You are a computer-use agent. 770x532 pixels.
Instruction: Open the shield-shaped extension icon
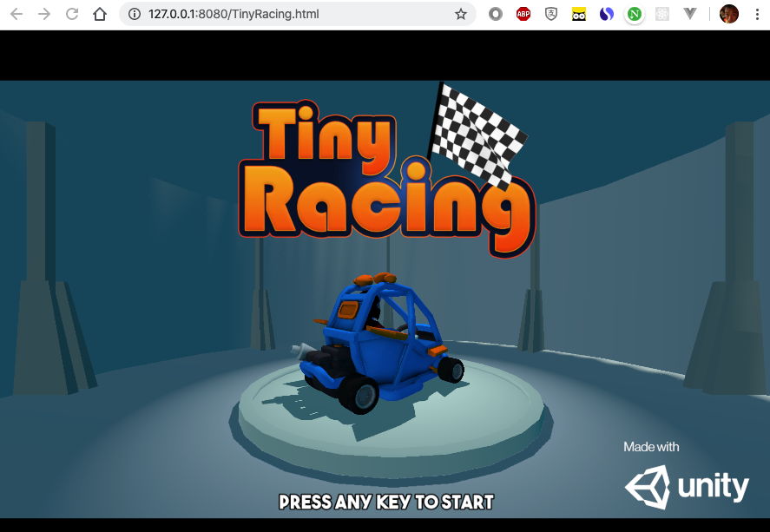pyautogui.click(x=551, y=15)
